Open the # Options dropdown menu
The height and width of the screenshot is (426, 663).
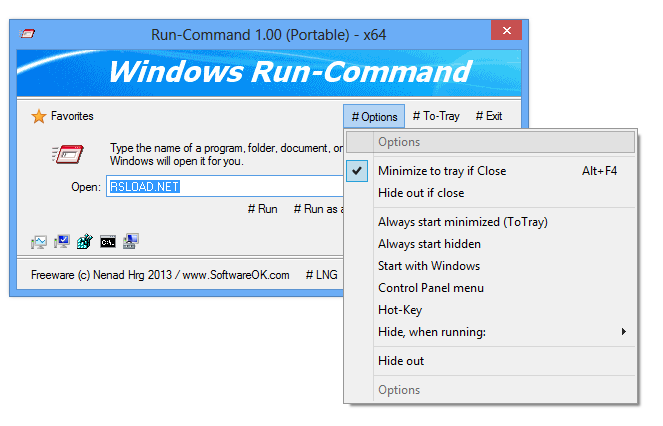pos(374,116)
